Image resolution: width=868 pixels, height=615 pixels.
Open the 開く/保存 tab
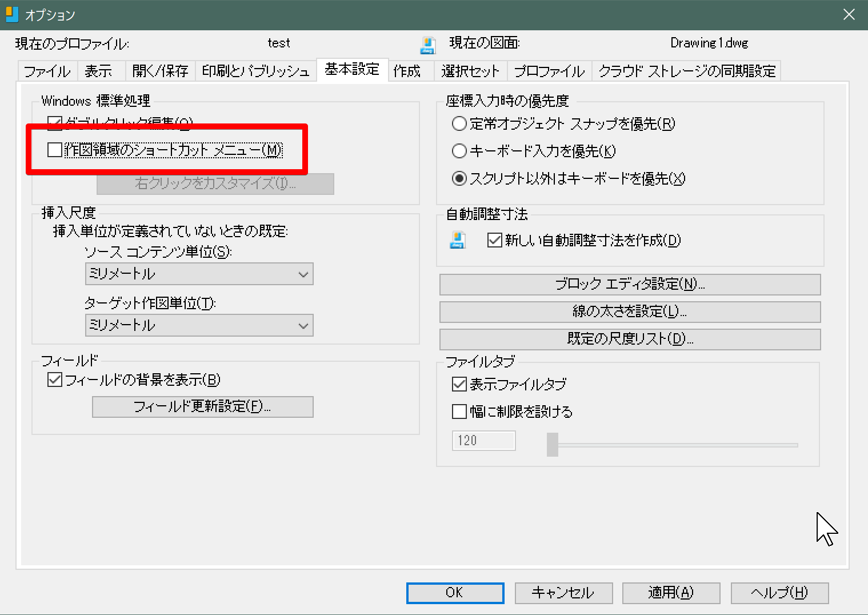(160, 71)
